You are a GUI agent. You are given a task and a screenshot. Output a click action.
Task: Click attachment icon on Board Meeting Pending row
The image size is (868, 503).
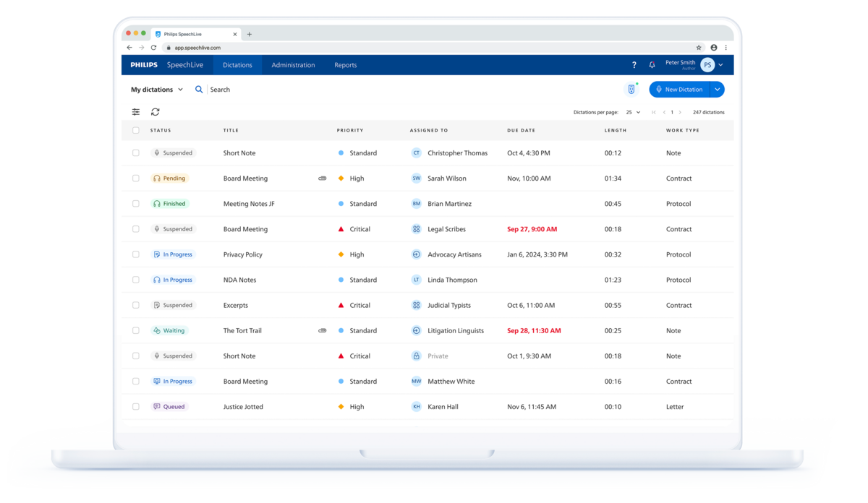(x=323, y=179)
